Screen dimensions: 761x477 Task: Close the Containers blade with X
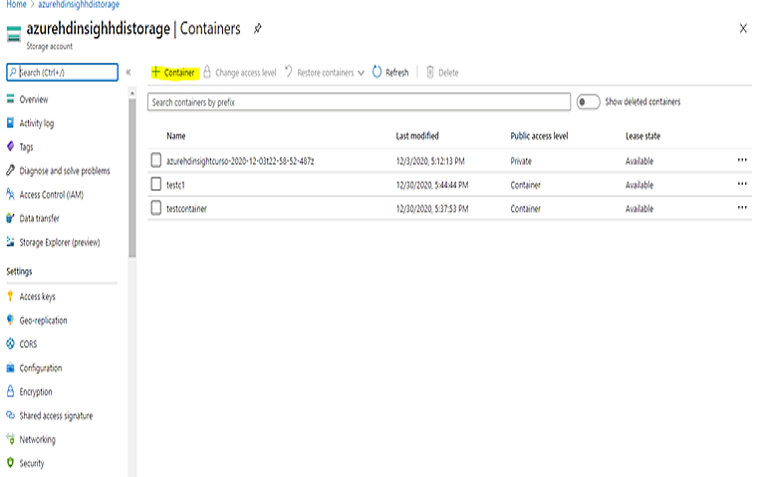pos(743,29)
